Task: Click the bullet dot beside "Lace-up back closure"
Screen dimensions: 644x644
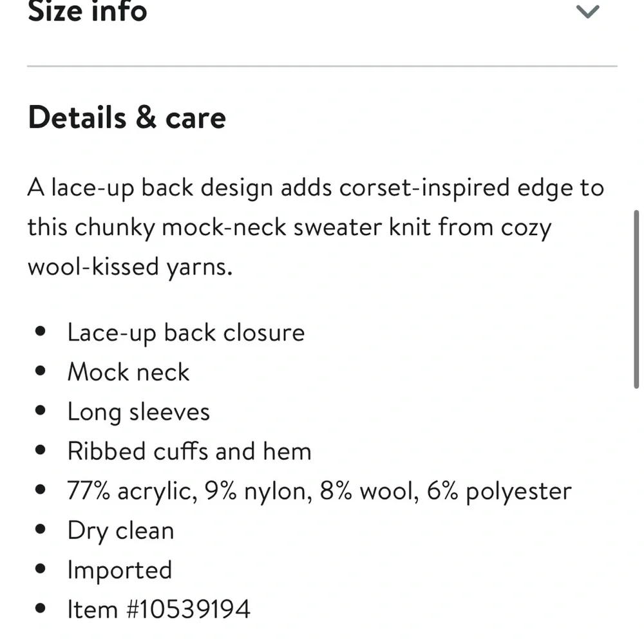Action: coord(42,333)
